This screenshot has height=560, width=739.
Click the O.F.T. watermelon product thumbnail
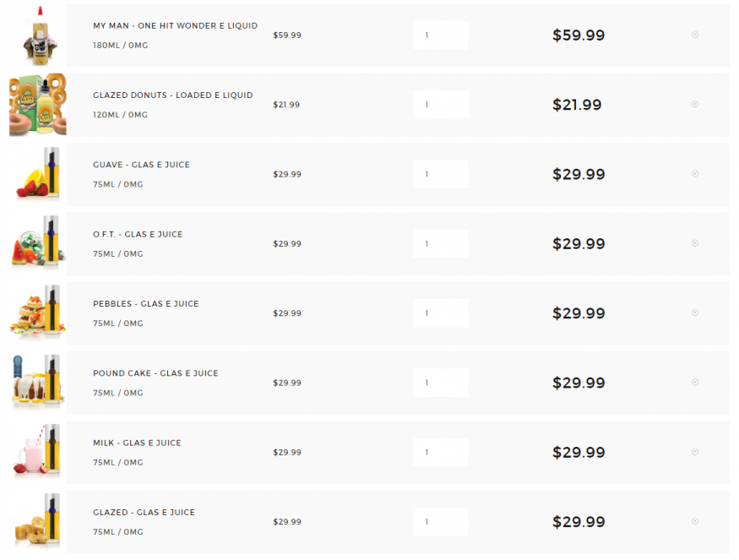click(x=38, y=243)
